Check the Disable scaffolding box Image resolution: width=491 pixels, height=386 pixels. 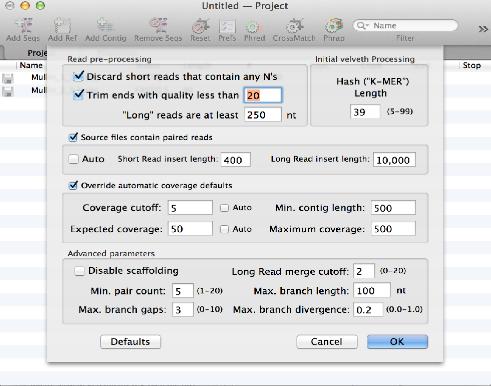[x=79, y=271]
